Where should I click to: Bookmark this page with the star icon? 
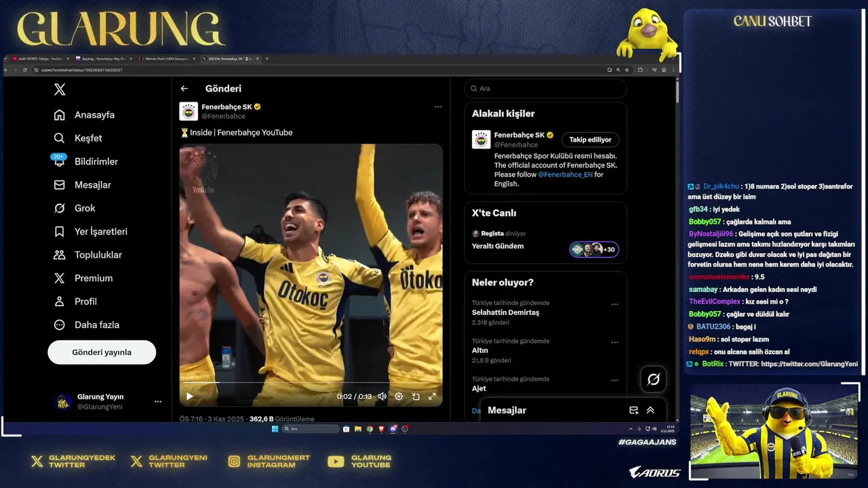pos(627,70)
